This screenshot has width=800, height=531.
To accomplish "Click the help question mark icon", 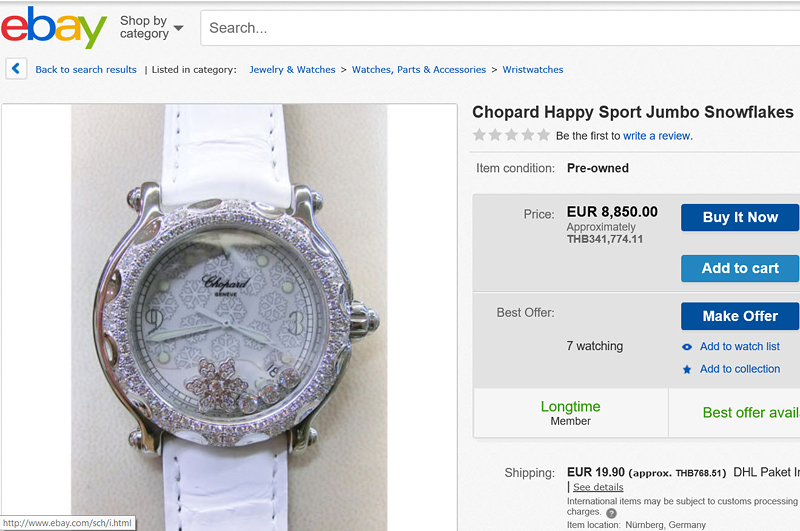I will pyautogui.click(x=611, y=513).
